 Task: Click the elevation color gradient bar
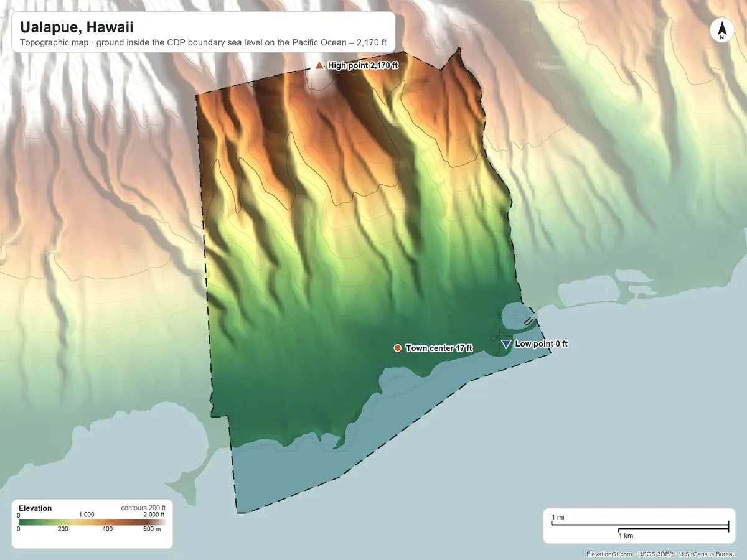click(92, 523)
